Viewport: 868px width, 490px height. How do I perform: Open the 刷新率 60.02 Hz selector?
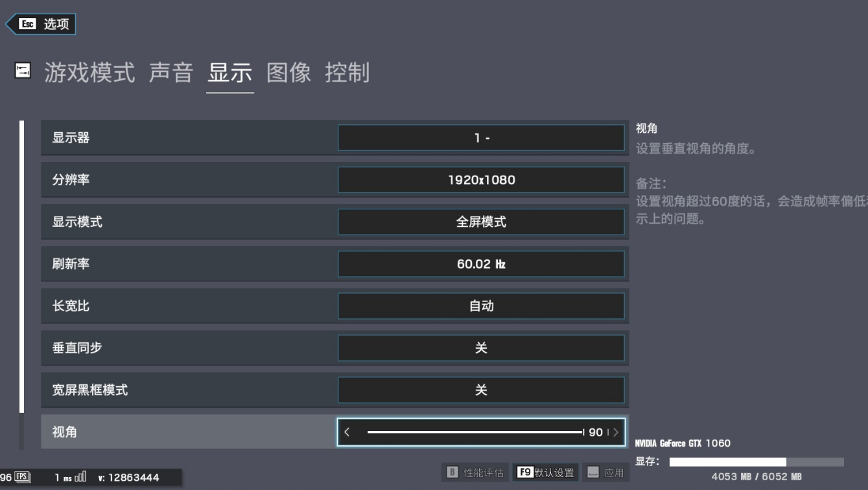click(x=481, y=264)
